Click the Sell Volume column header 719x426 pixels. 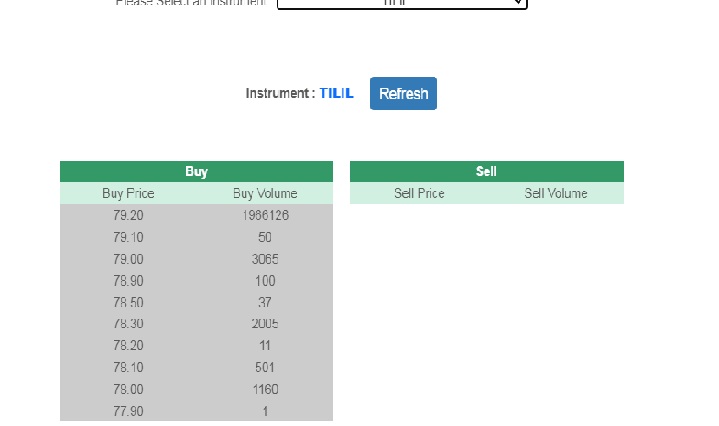coord(556,193)
